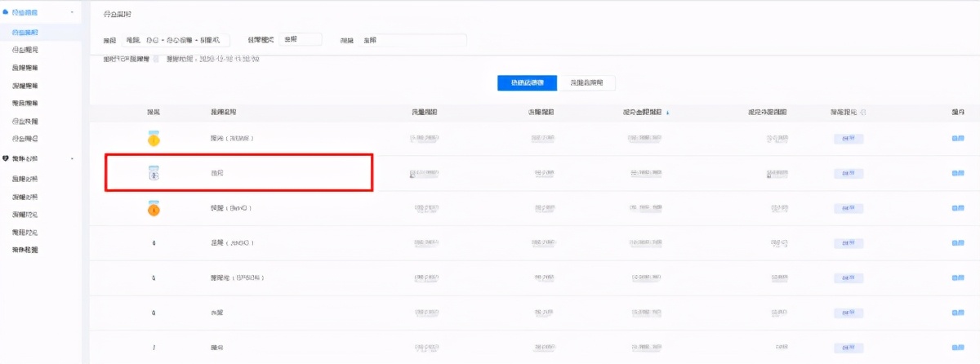
Task: Open the blue action link in the rank 4 row
Action: pyautogui.click(x=958, y=243)
